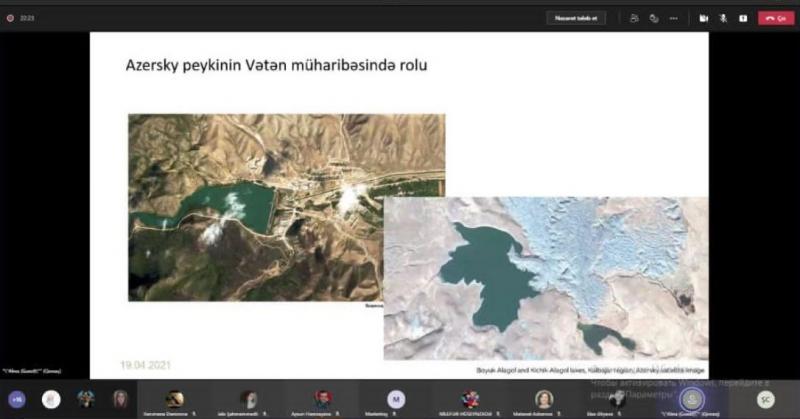Click the share content tray icon

click(x=743, y=18)
